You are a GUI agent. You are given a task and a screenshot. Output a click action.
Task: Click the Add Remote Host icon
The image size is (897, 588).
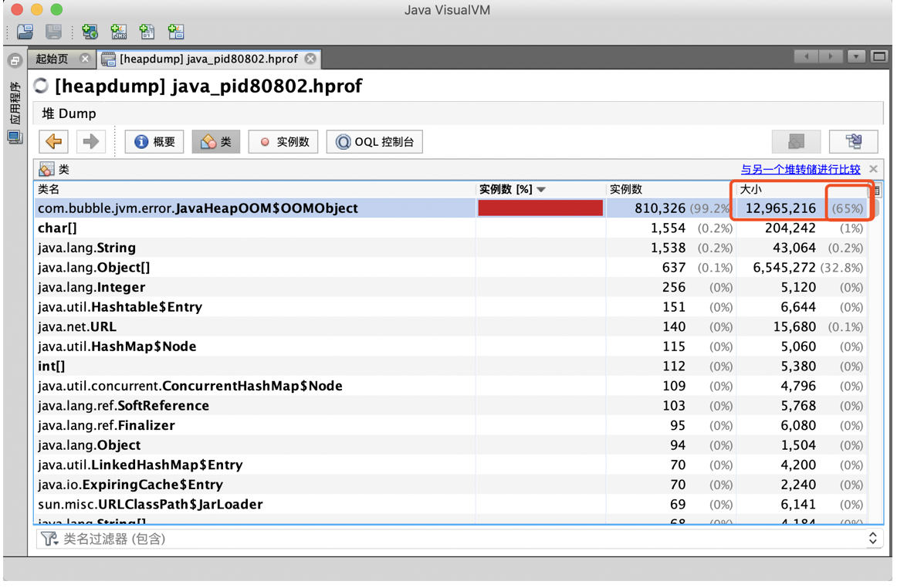click(x=90, y=32)
